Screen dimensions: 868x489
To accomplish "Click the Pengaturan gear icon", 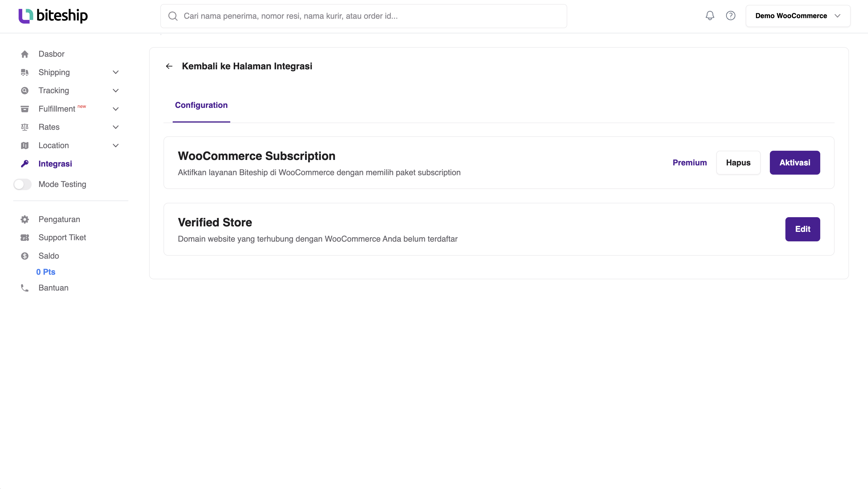I will [x=24, y=219].
